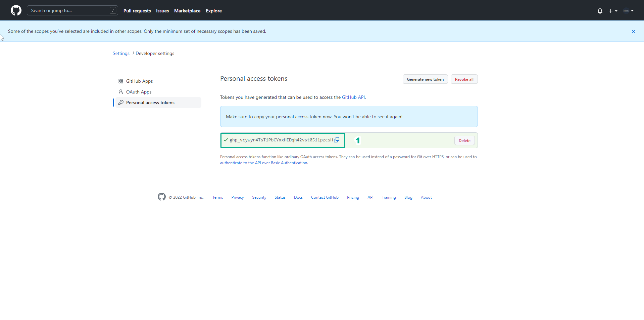The image size is (644, 320).
Task: Open Training in the footer
Action: 389,197
